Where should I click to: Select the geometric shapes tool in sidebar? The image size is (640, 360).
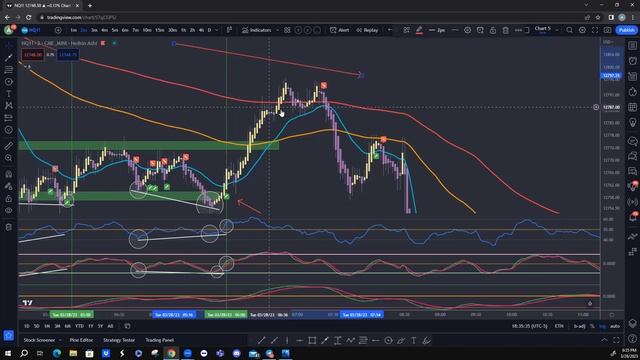9,82
